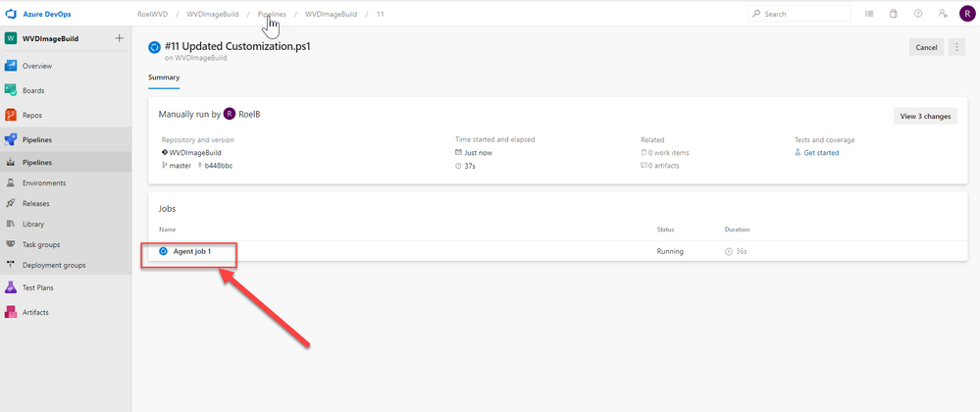Select the Summary tab
The image size is (980, 412).
[x=164, y=77]
